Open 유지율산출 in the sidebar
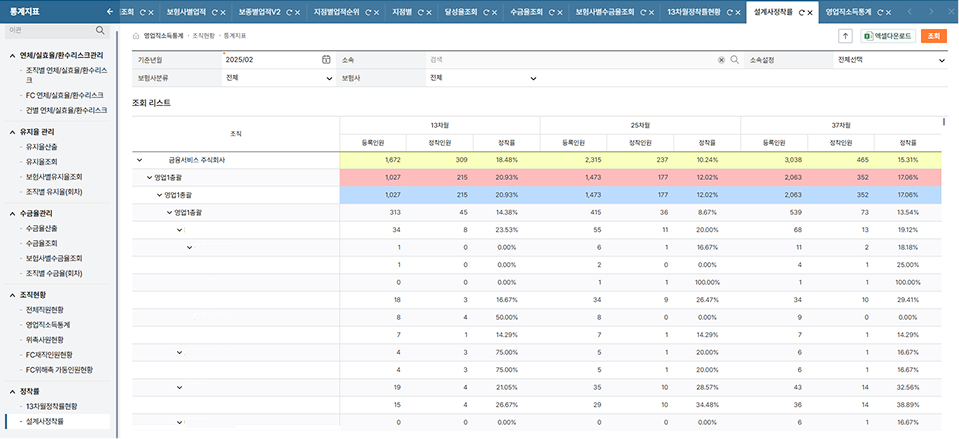This screenshot has width=959, height=439. [42, 147]
